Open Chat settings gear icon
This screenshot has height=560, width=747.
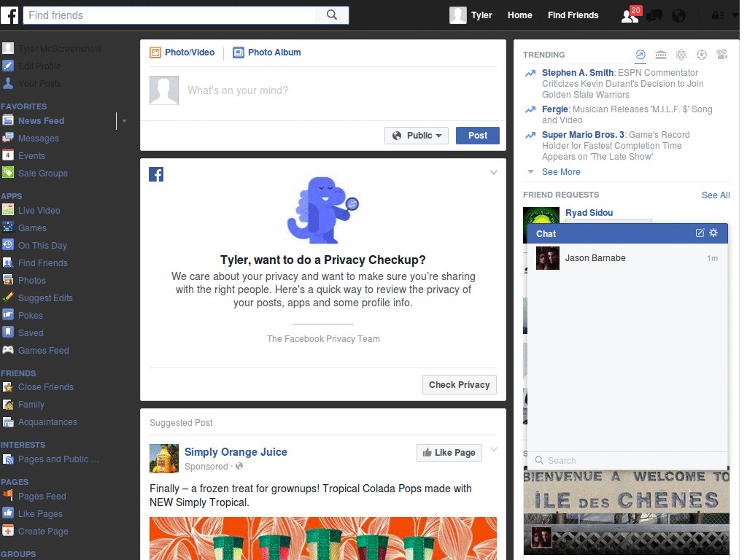pyautogui.click(x=713, y=233)
